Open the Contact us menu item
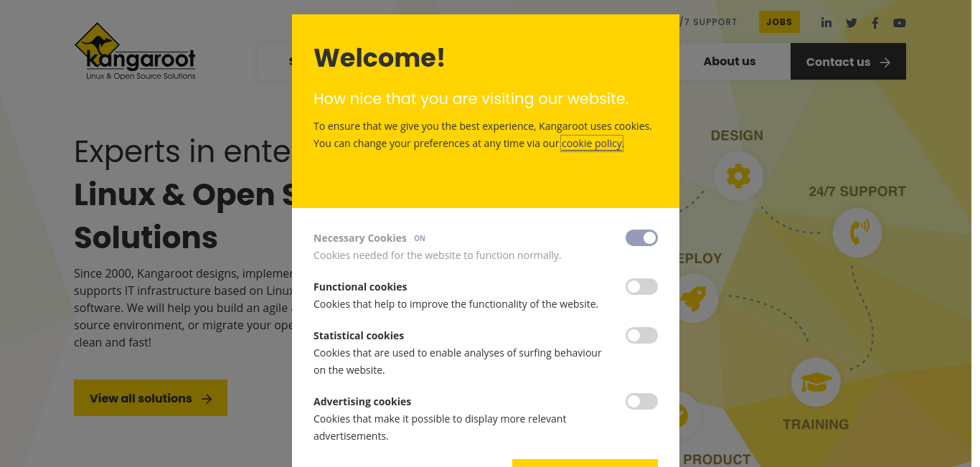Screen dimensions: 980x467 pyautogui.click(x=848, y=62)
